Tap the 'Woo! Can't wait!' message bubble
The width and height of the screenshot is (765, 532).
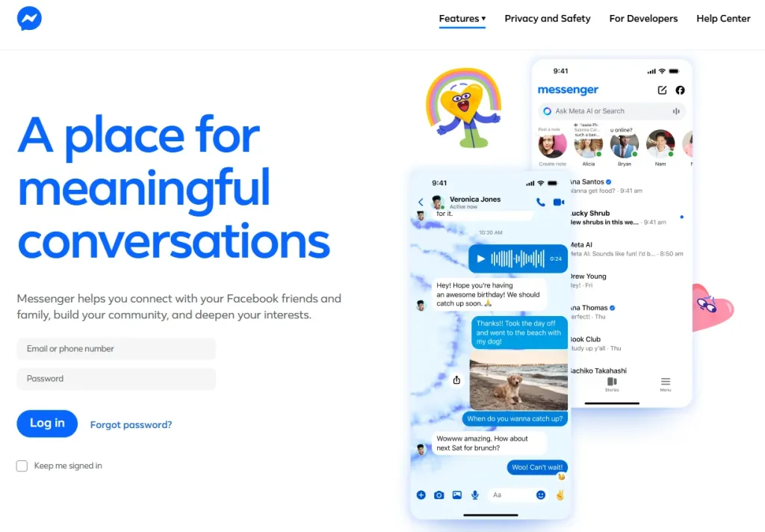point(537,467)
